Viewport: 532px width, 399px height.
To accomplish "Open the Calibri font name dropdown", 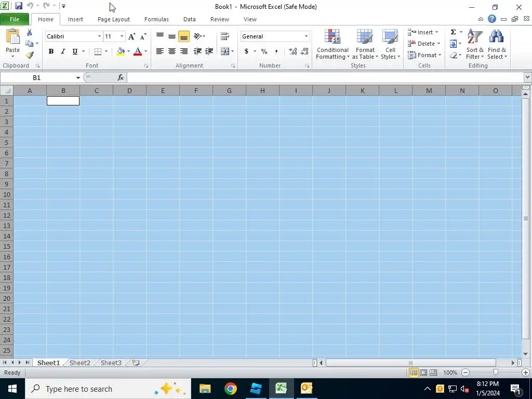I will coord(99,36).
